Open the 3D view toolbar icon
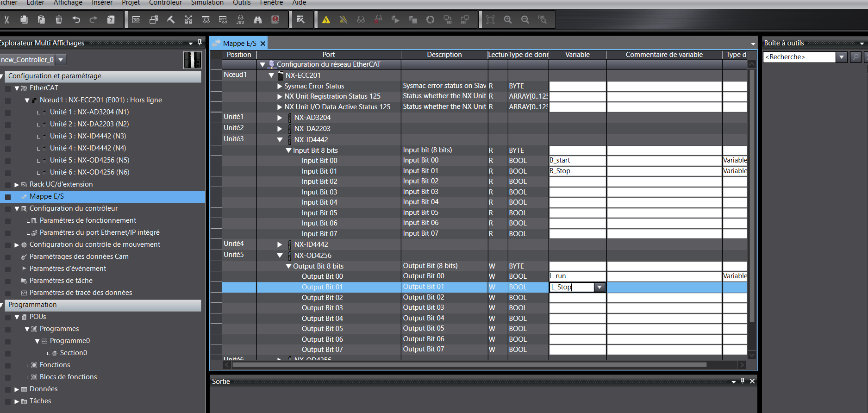Image resolution: width=868 pixels, height=413 pixels. [137, 19]
